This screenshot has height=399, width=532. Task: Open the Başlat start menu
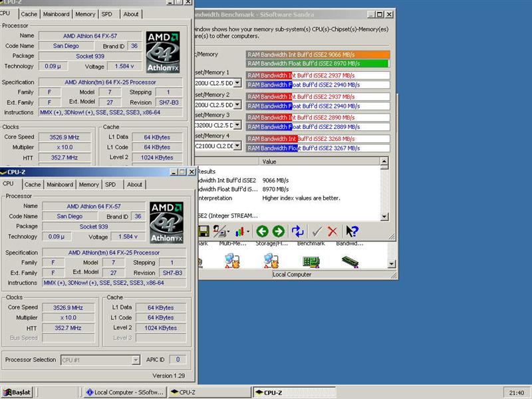point(17,392)
